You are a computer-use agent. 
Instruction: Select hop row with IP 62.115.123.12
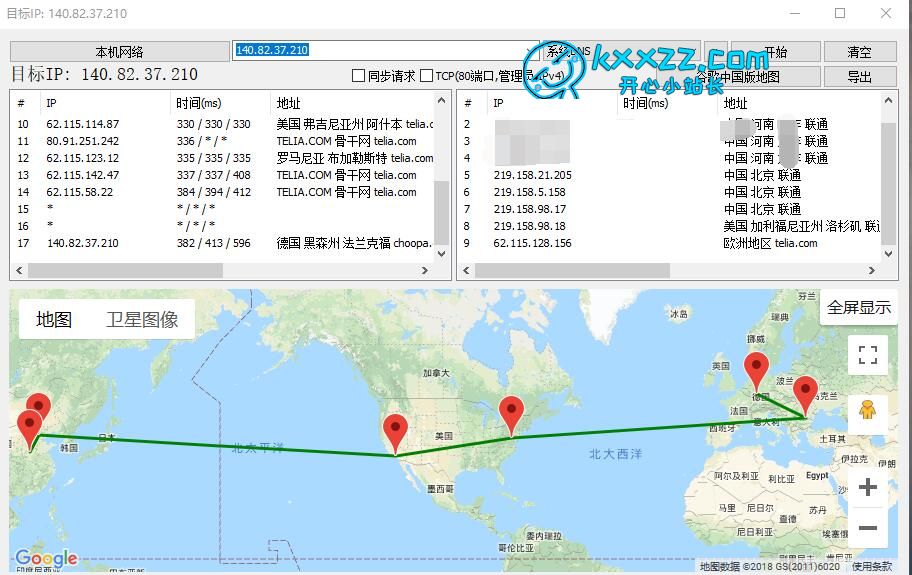pos(224,158)
